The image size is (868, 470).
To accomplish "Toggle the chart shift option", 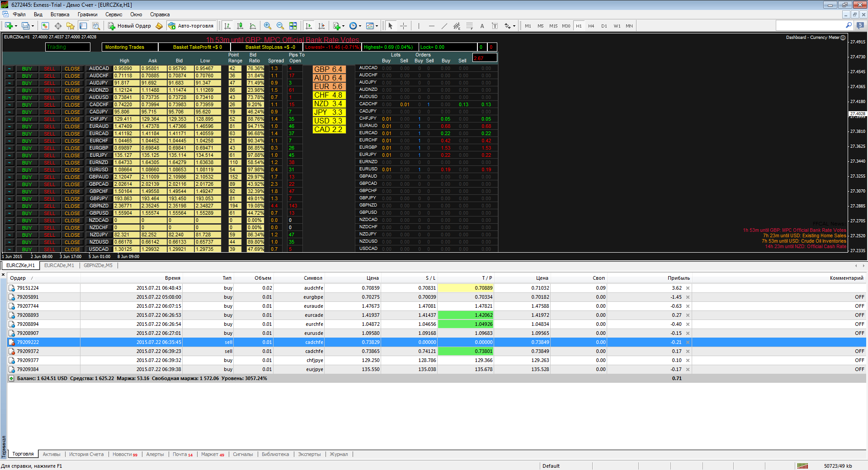I will [321, 26].
